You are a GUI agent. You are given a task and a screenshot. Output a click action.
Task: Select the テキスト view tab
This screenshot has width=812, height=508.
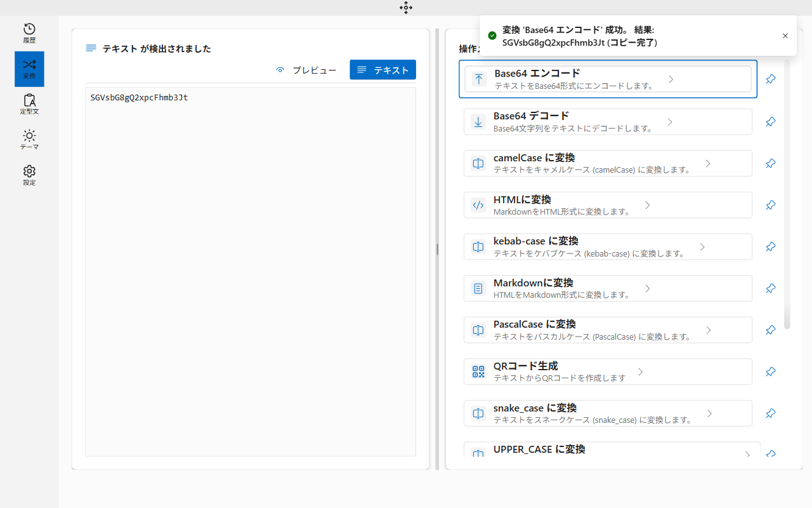click(x=383, y=70)
